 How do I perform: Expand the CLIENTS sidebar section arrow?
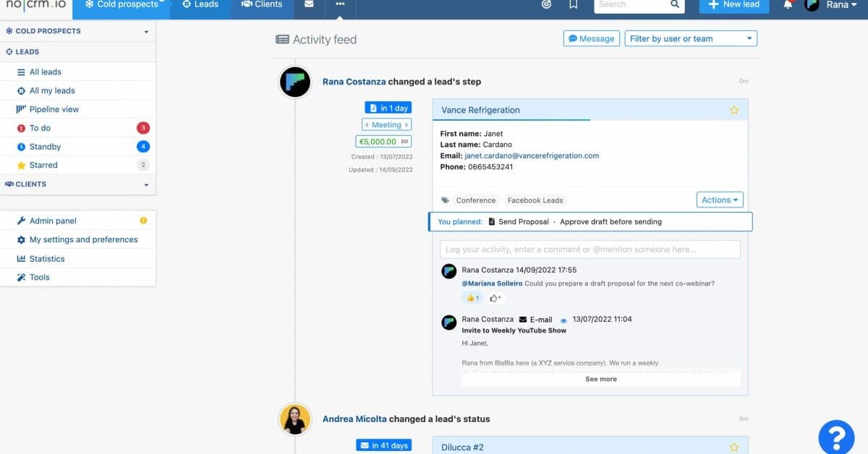146,185
